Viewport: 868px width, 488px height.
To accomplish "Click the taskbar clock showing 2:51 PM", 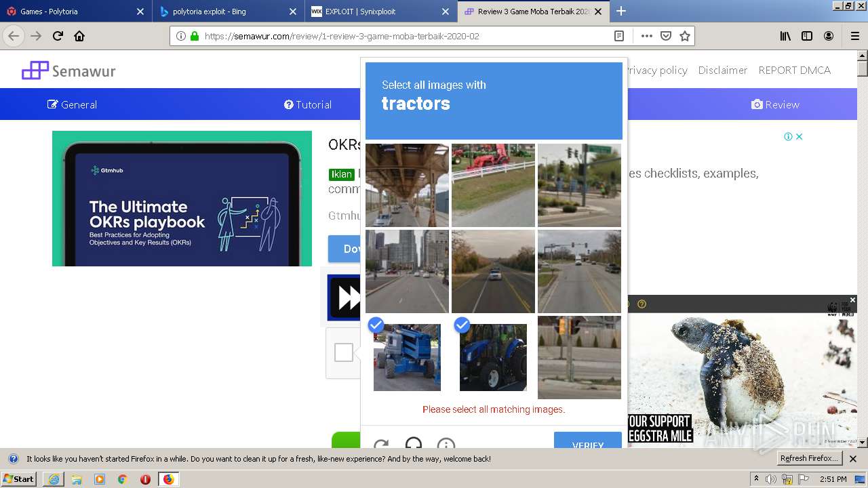I will [x=833, y=479].
